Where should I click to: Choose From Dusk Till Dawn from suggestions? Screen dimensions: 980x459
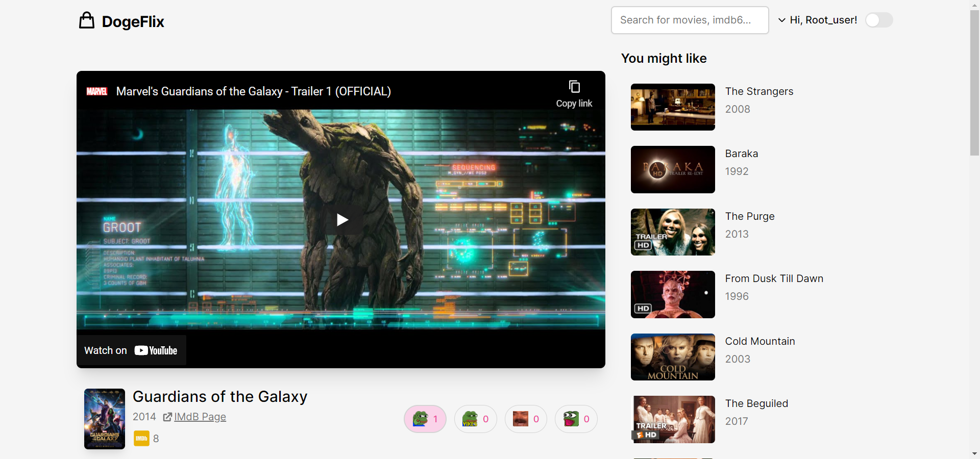click(x=774, y=279)
